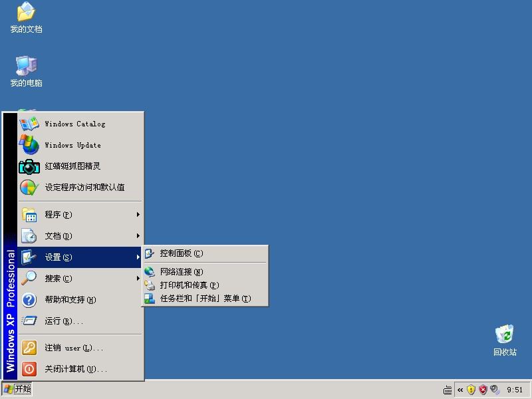The height and width of the screenshot is (399, 532).
Task: Launch 红蜻蜓抓图精灵 from Start menu
Action: 80,166
